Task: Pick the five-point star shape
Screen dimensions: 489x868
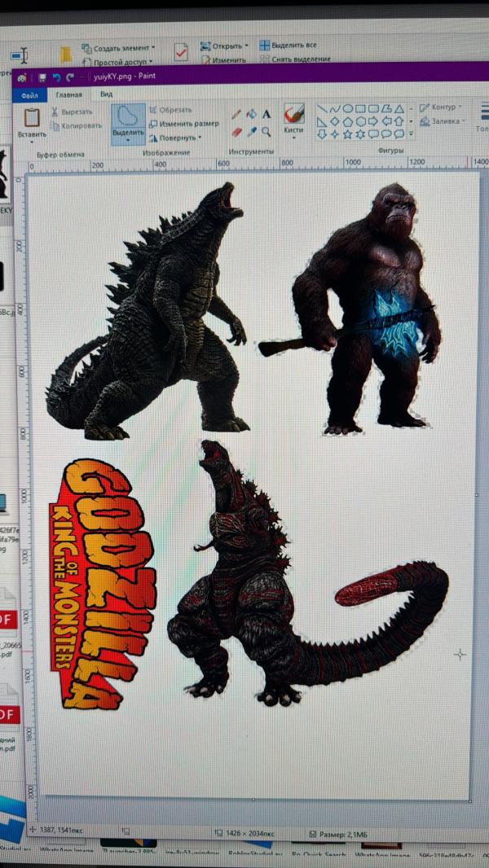Action: tap(347, 134)
